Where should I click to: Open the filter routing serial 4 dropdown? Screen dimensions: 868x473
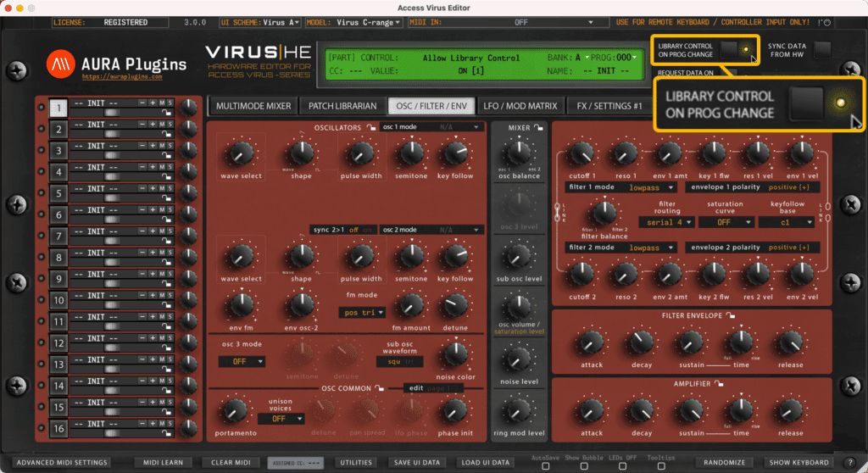click(666, 222)
